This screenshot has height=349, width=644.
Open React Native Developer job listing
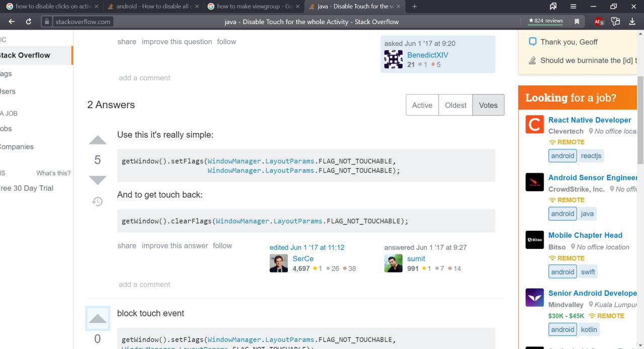coord(590,120)
